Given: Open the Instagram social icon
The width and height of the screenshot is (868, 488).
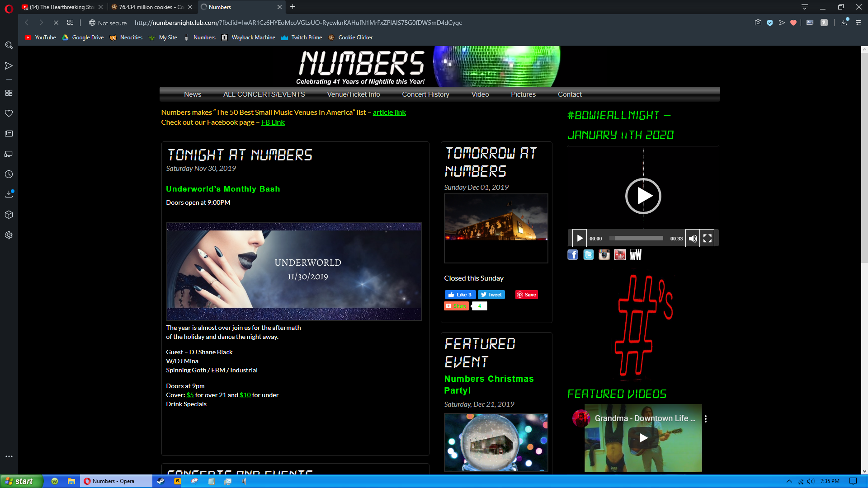Looking at the screenshot, I should click(604, 255).
